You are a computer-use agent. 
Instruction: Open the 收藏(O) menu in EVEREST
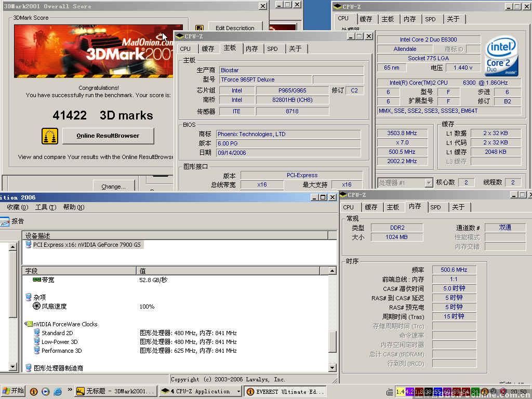17,207
